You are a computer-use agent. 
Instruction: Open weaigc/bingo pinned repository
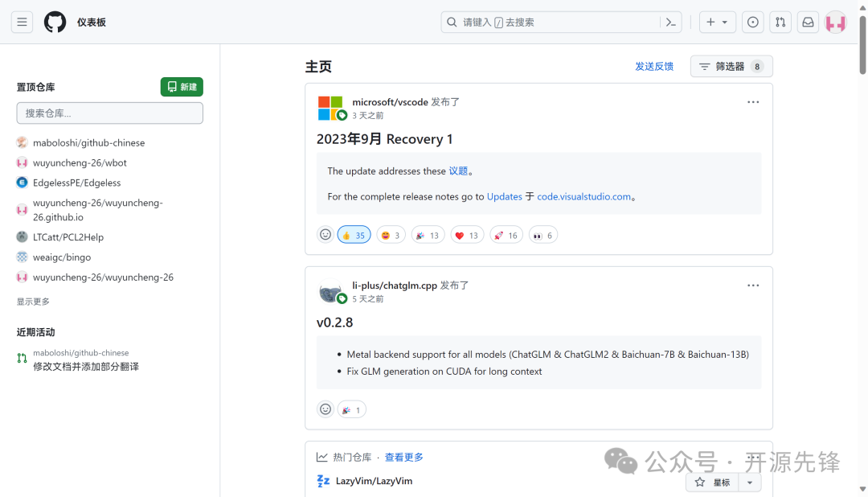[61, 257]
